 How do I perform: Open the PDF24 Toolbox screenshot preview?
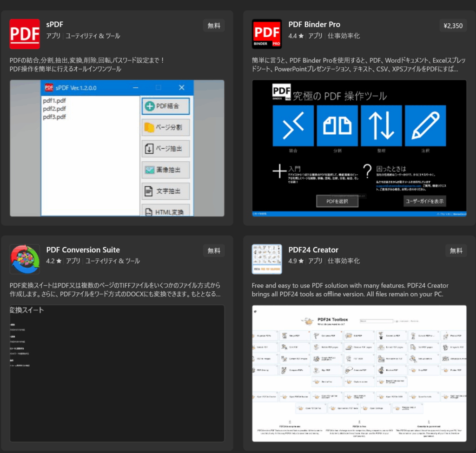(359, 373)
